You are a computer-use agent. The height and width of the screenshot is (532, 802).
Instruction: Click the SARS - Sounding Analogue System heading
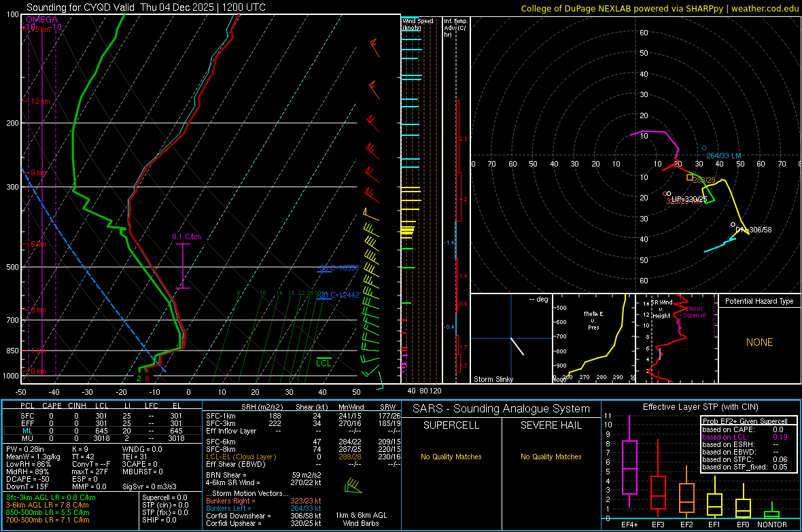pos(502,409)
